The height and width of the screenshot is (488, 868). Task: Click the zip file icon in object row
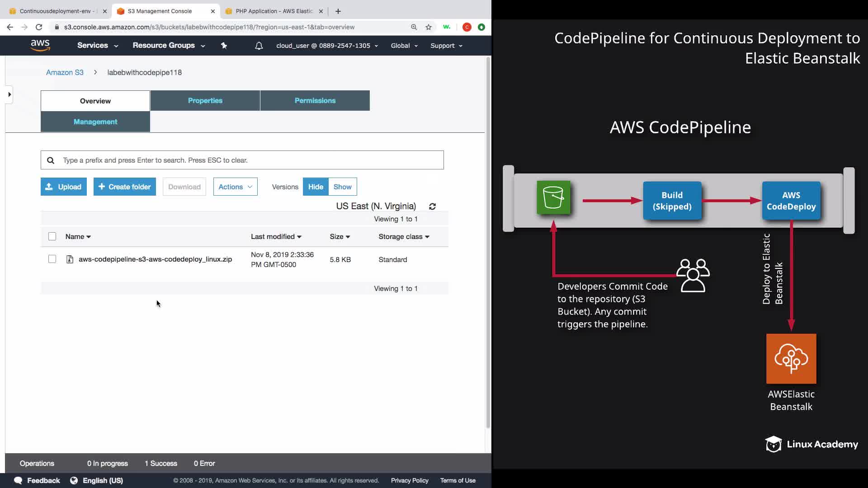(70, 259)
